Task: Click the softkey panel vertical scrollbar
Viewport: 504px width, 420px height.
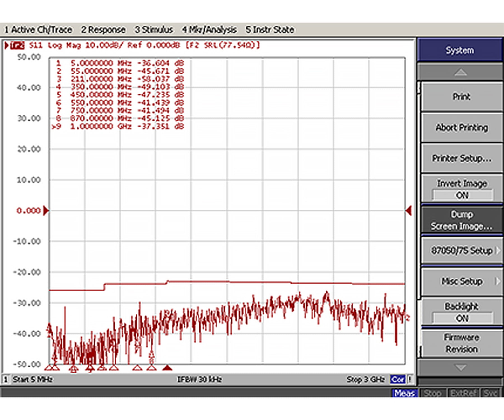Action: tap(419, 196)
